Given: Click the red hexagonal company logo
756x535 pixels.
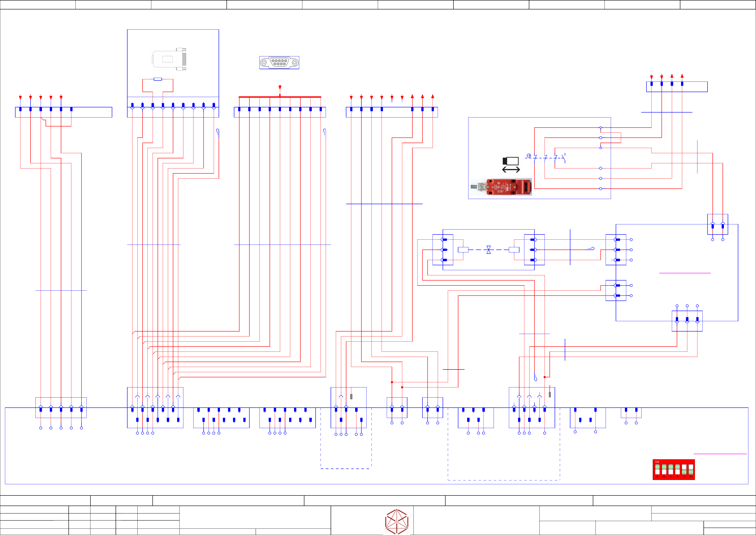Looking at the screenshot, I should tap(397, 522).
